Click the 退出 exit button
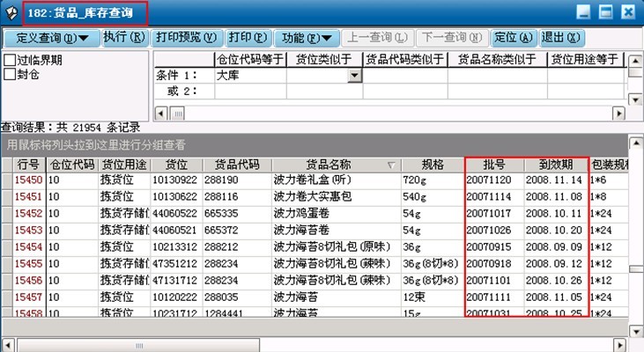644x352 pixels. pos(560,38)
